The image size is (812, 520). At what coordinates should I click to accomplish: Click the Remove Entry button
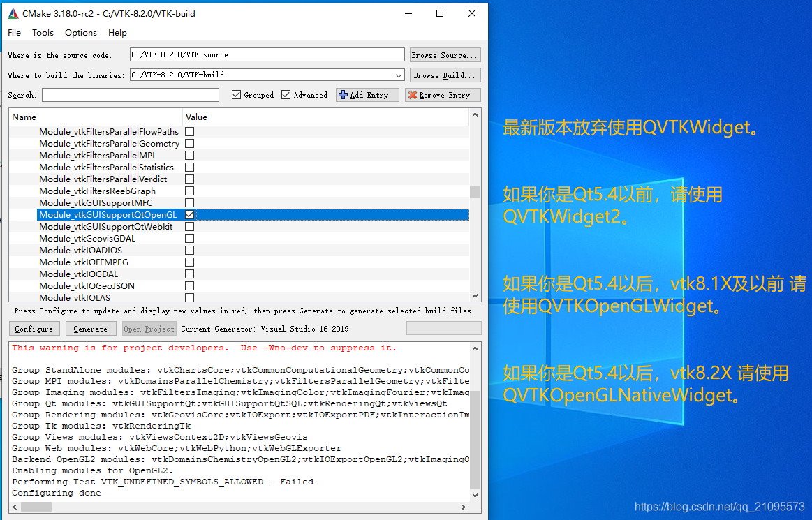tap(443, 95)
